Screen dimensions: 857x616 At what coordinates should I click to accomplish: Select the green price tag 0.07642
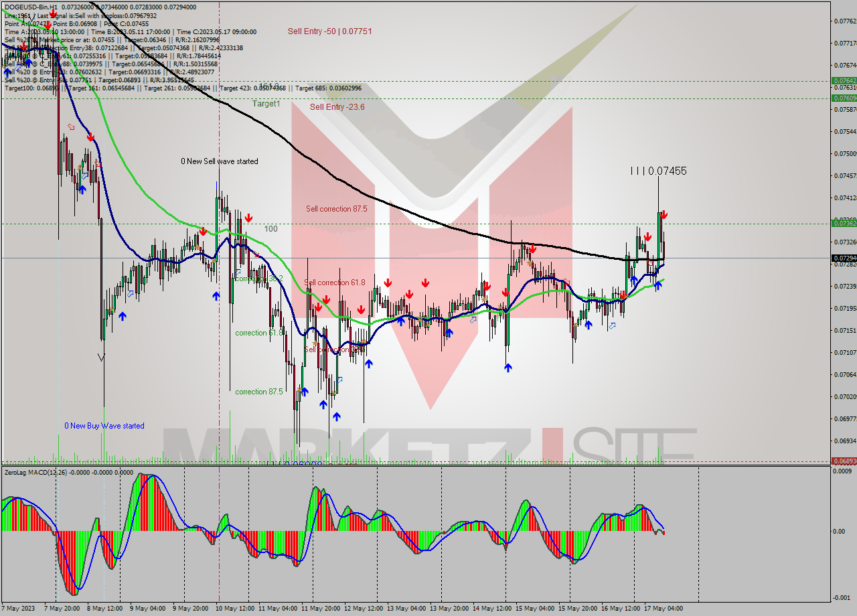tap(843, 81)
